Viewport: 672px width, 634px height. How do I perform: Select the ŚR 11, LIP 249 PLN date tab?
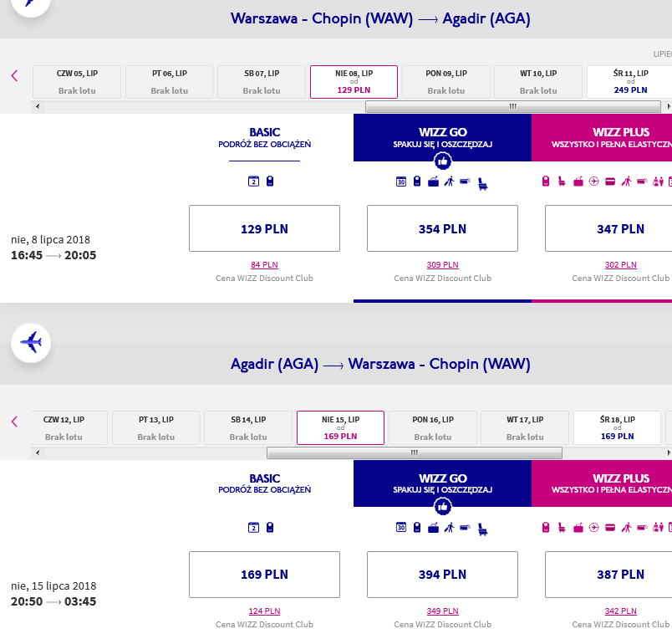(630, 82)
